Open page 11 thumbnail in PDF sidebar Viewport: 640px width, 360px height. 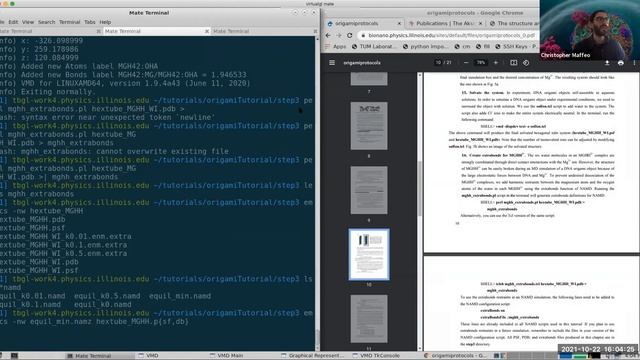(x=369, y=319)
